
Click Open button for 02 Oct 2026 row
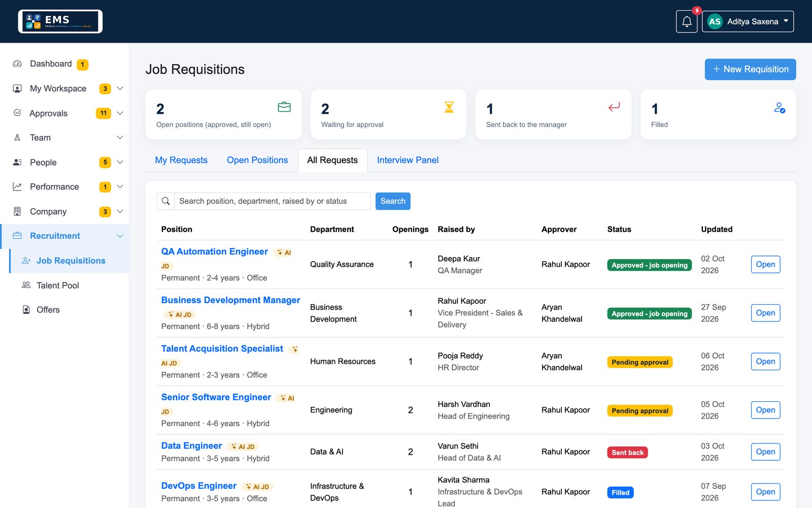pyautogui.click(x=765, y=264)
